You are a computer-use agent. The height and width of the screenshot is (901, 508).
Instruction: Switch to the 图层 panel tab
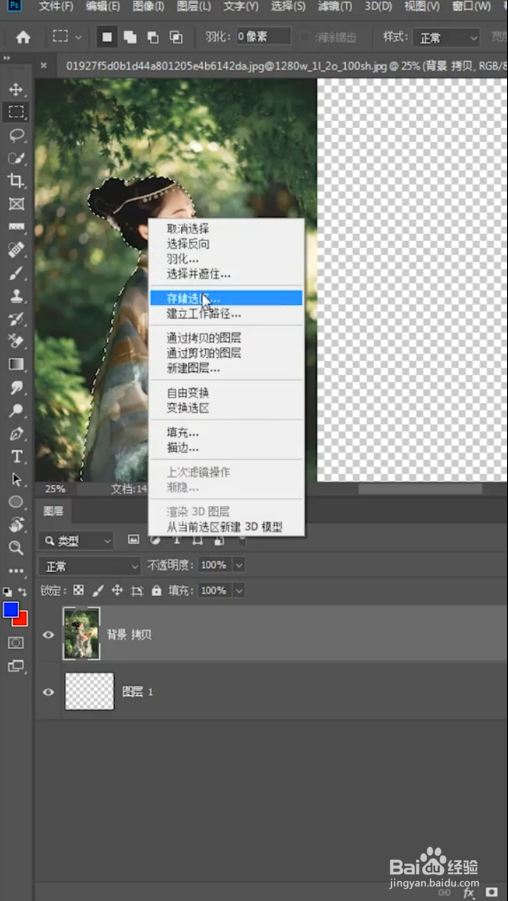click(53, 511)
